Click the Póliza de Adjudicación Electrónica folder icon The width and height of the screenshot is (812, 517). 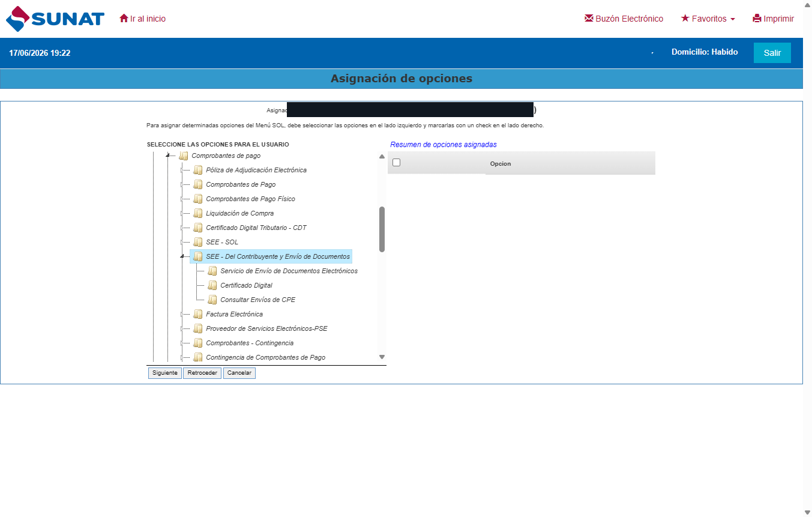(x=198, y=170)
